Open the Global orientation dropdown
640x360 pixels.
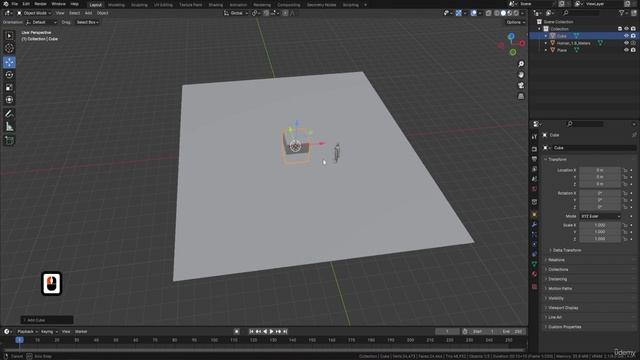tap(236, 13)
